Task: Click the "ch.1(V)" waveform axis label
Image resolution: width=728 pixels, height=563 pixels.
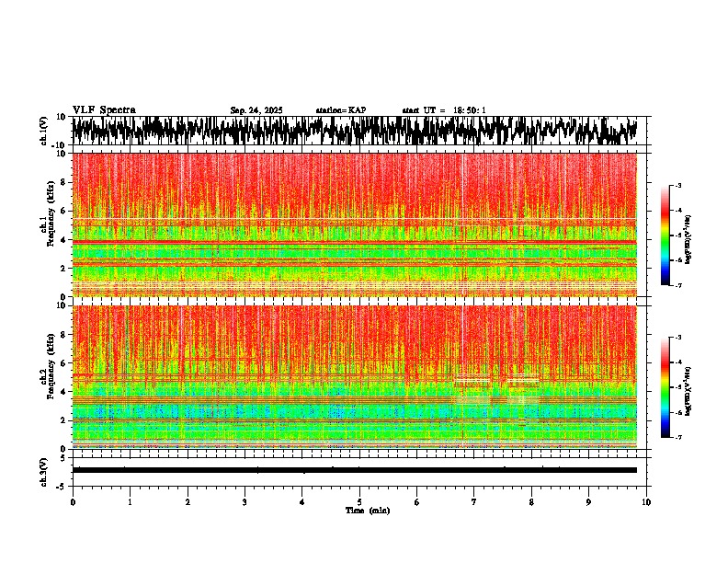Action: click(44, 131)
